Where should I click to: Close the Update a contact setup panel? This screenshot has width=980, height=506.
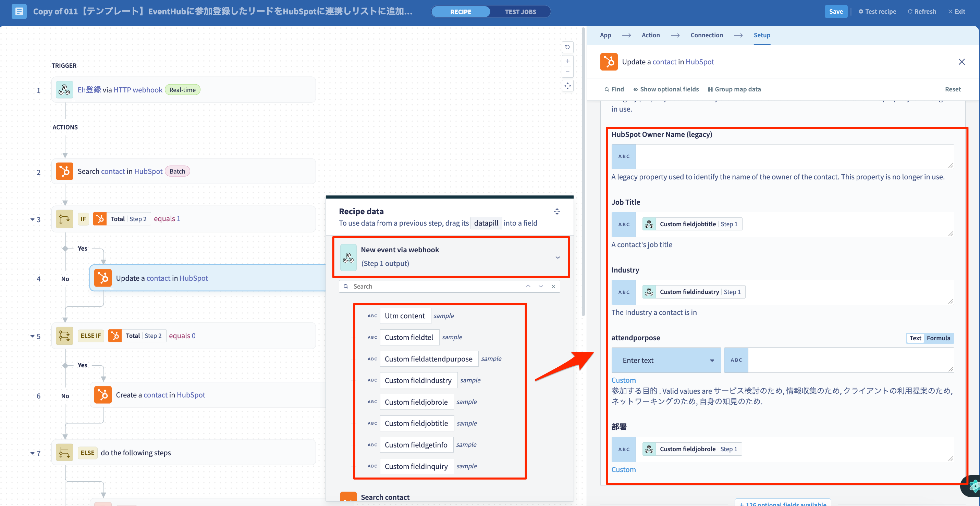(961, 62)
